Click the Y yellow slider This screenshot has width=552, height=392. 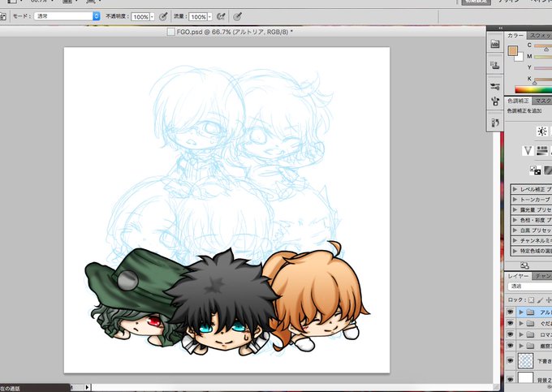[x=543, y=68]
